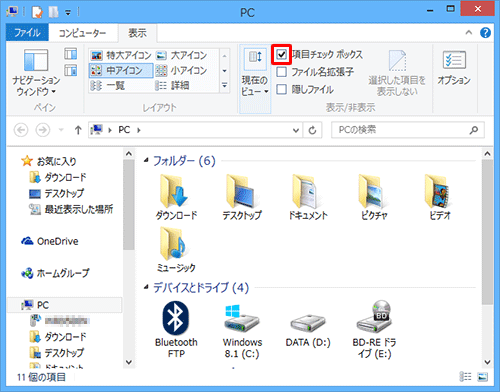Enable ファイル名拡張子 checkbox
Screen dimensions: 500x392
tap(282, 72)
